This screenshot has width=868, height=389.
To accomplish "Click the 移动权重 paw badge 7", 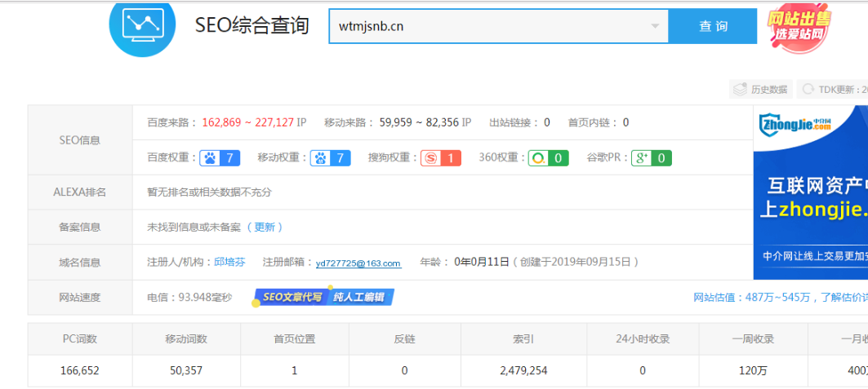I will point(330,158).
